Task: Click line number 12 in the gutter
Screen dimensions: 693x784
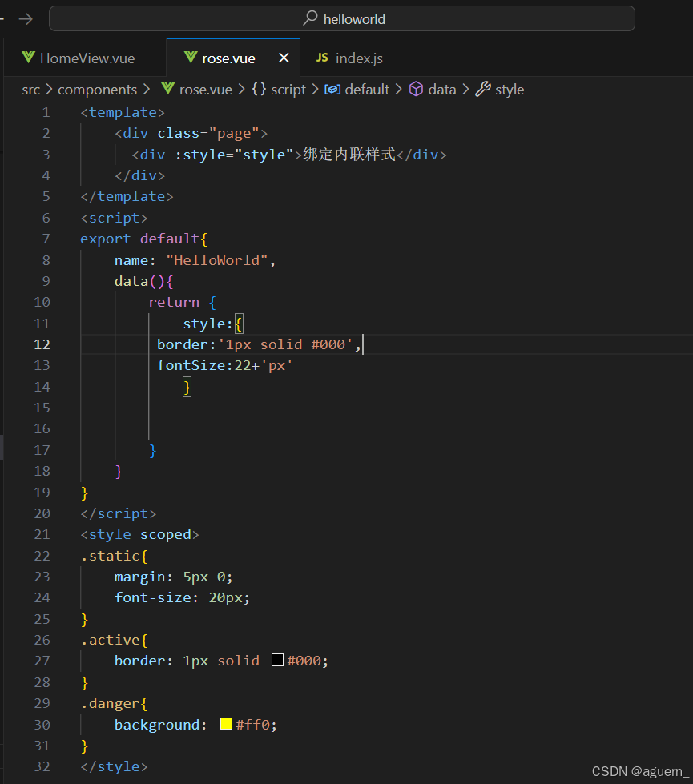Action: tap(42, 344)
